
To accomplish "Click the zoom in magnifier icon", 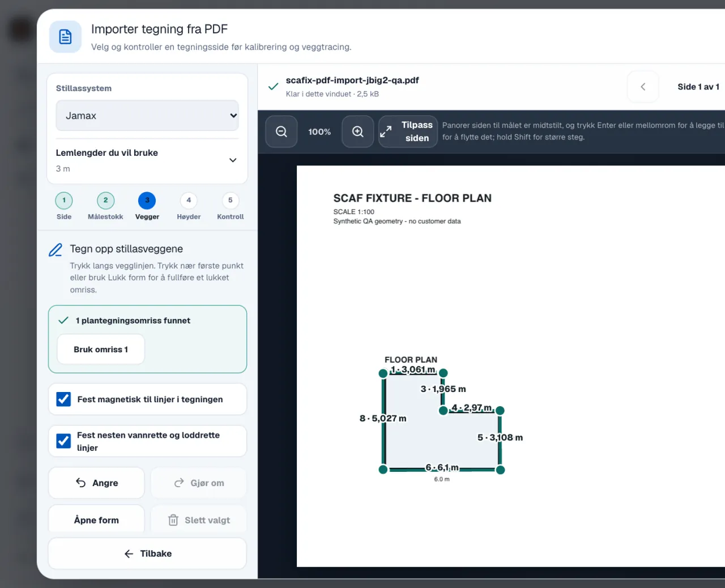I will 358,131.
